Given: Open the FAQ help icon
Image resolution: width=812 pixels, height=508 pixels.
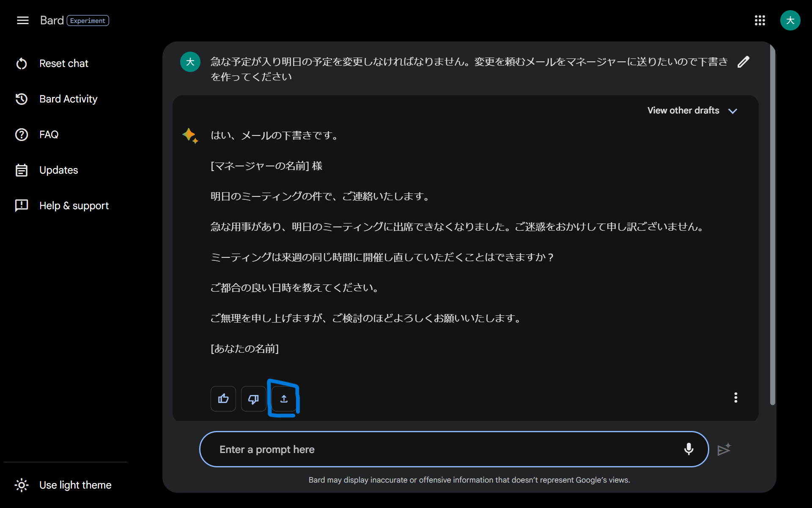Looking at the screenshot, I should pyautogui.click(x=22, y=134).
